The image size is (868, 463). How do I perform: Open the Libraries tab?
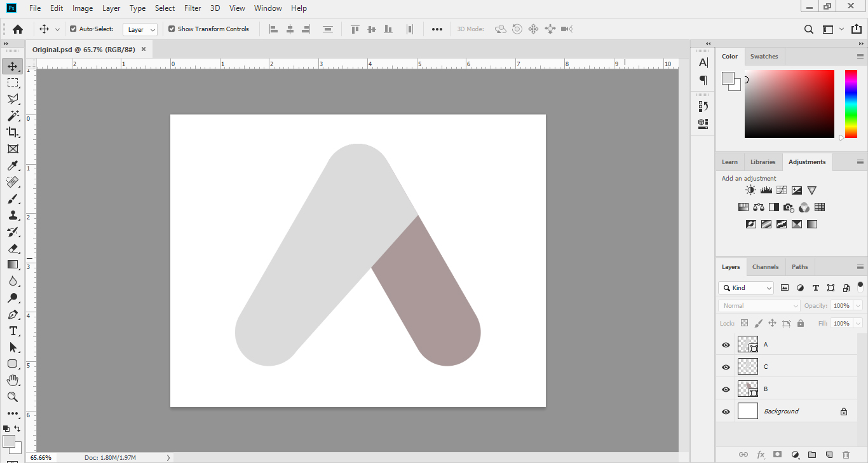coord(763,162)
